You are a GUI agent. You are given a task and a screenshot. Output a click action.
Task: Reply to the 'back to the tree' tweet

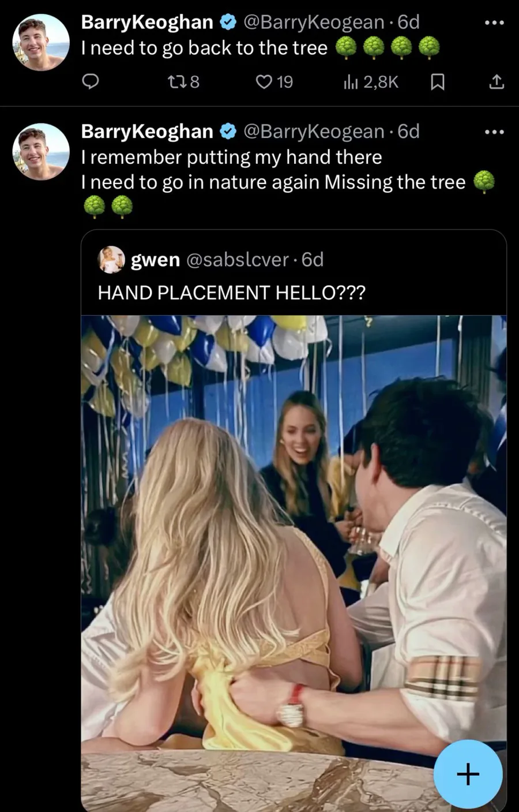[90, 82]
